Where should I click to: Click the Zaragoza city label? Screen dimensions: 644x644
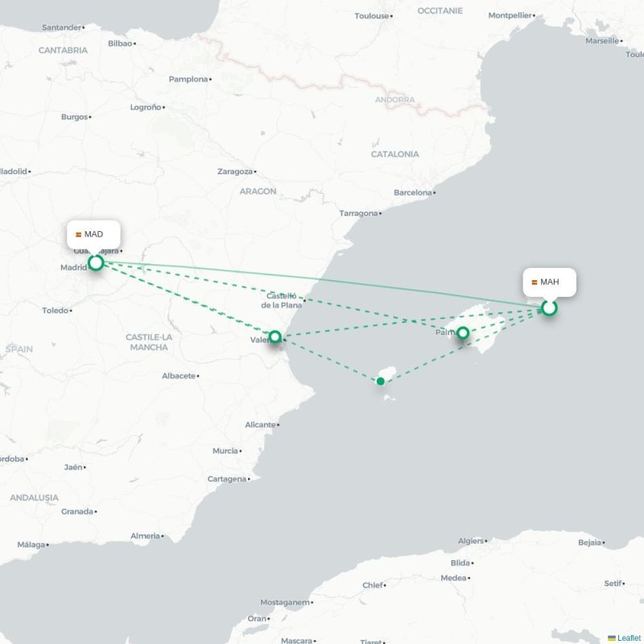coord(235,171)
